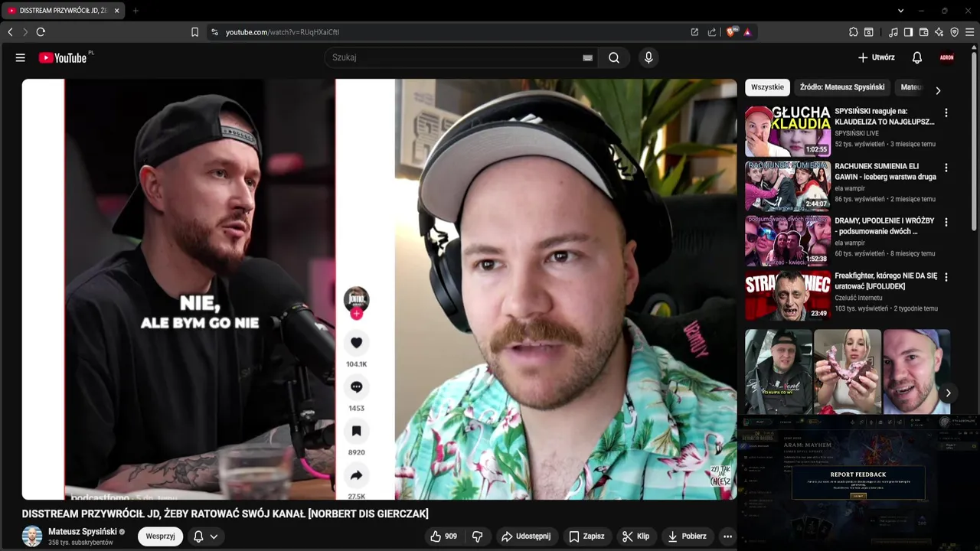The image size is (980, 551).
Task: Open options for RACHUNEK SUMIENIA ELI video
Action: point(946,168)
